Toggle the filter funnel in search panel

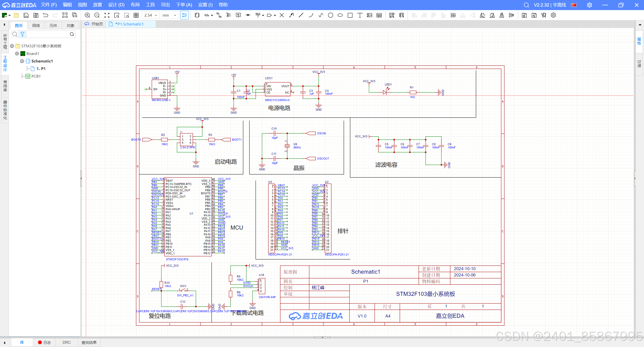[22, 34]
